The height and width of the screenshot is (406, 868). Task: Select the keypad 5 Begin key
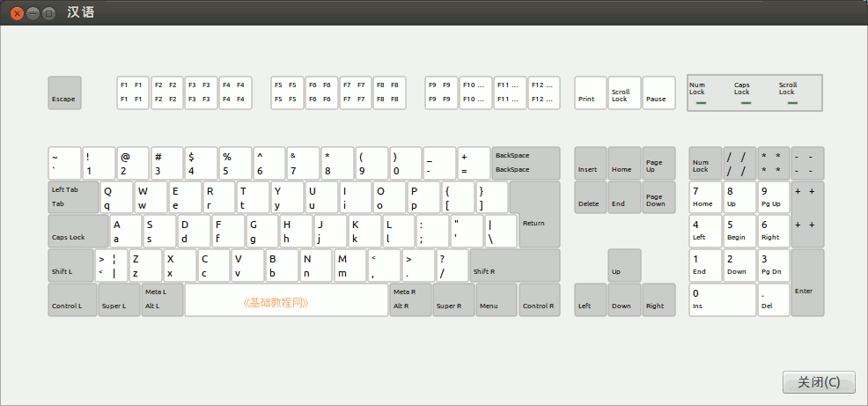(x=739, y=232)
